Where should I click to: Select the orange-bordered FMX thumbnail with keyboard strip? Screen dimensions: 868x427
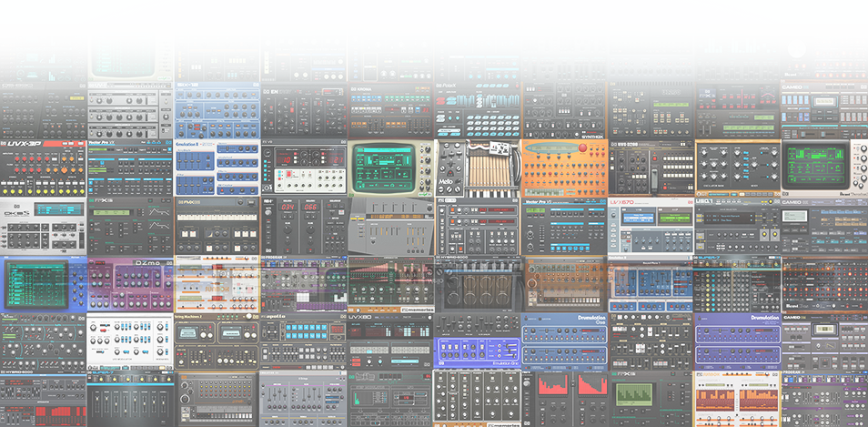click(x=217, y=226)
